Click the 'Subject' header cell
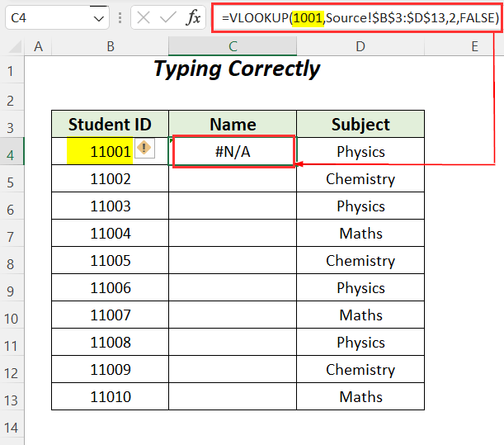504x445 pixels. coord(360,124)
